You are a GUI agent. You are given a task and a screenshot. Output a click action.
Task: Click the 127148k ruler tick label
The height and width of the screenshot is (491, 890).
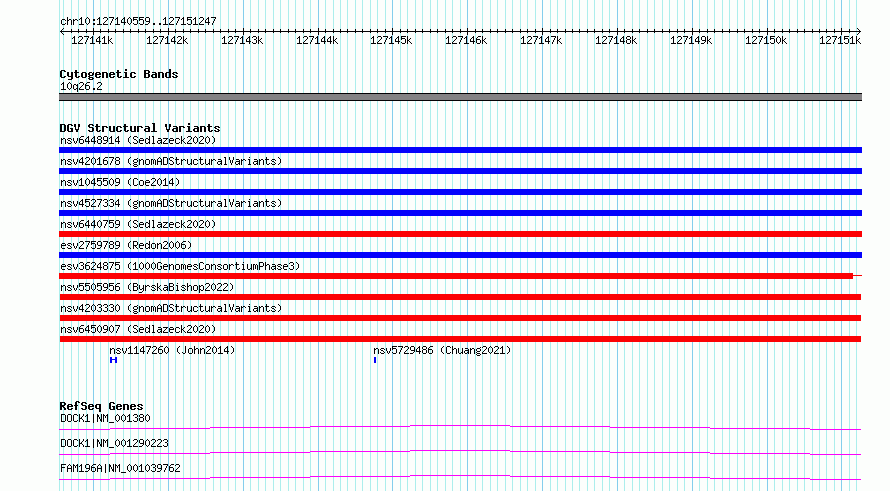616,40
